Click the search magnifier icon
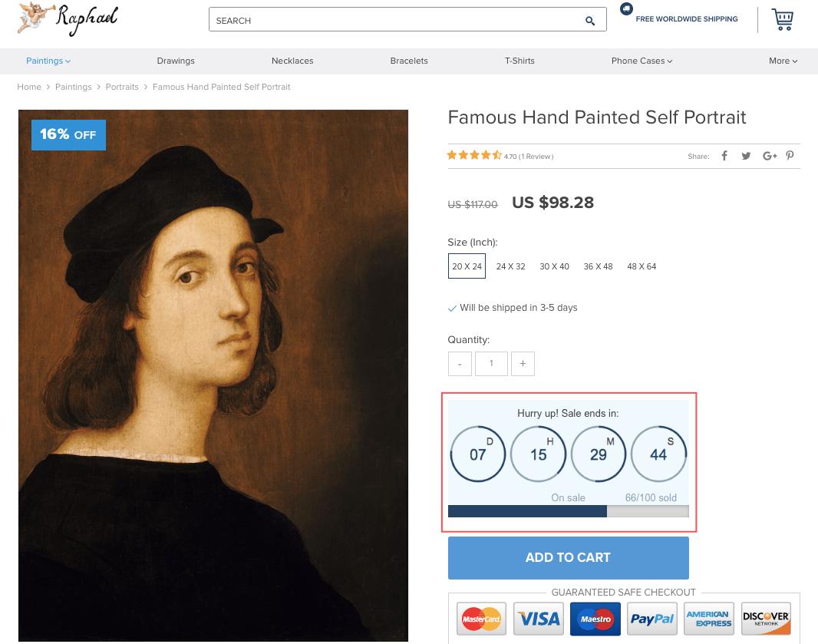The height and width of the screenshot is (644, 818). pos(589,20)
